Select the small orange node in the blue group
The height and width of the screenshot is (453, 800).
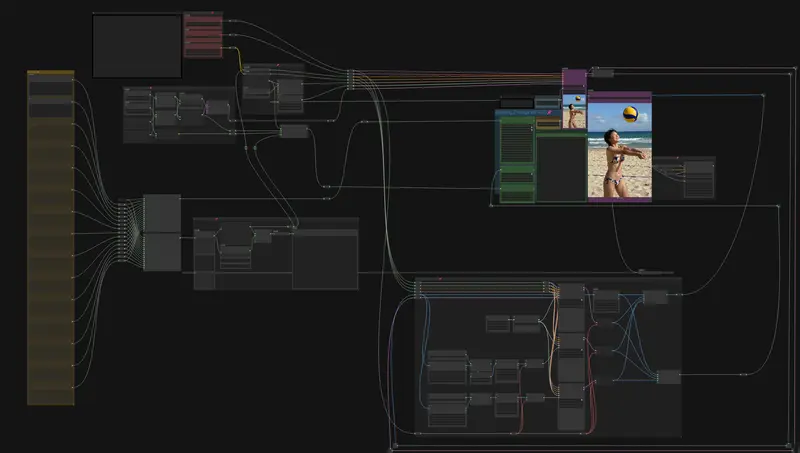(548, 123)
